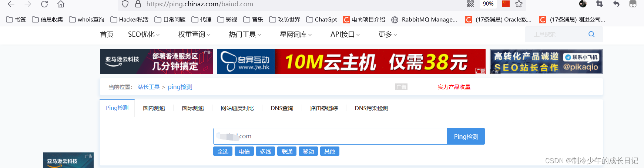Viewport: 644px width, 168px height.
Task: Open the ChatGpt bookmarks folder
Action: 322,20
